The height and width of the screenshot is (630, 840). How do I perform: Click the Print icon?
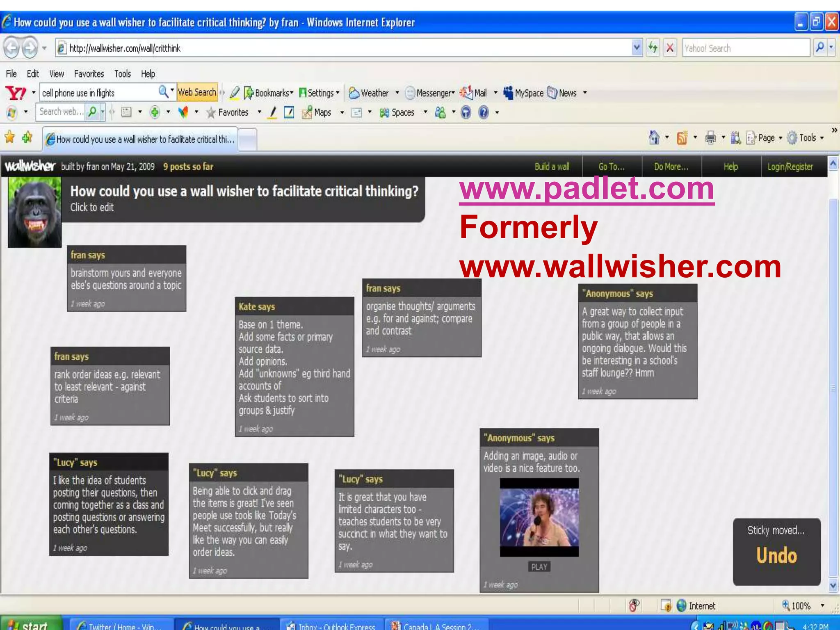[x=711, y=138]
